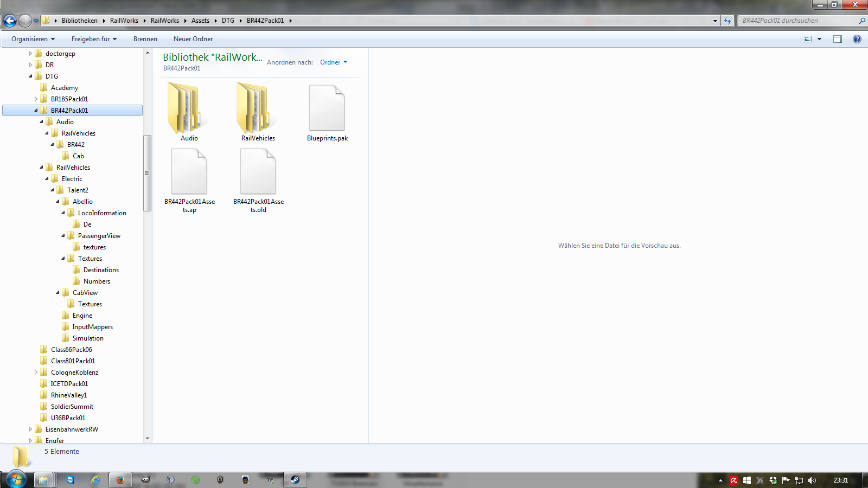Image resolution: width=868 pixels, height=488 pixels.
Task: Go back with the Explorer back arrow
Action: point(10,21)
